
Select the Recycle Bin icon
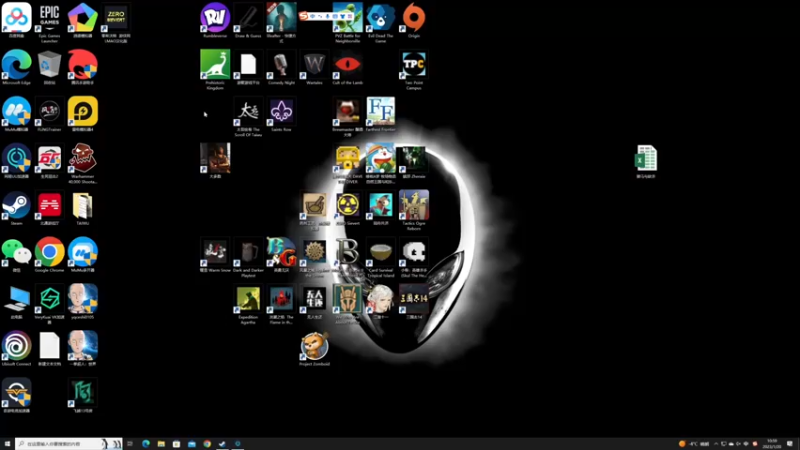(49, 65)
